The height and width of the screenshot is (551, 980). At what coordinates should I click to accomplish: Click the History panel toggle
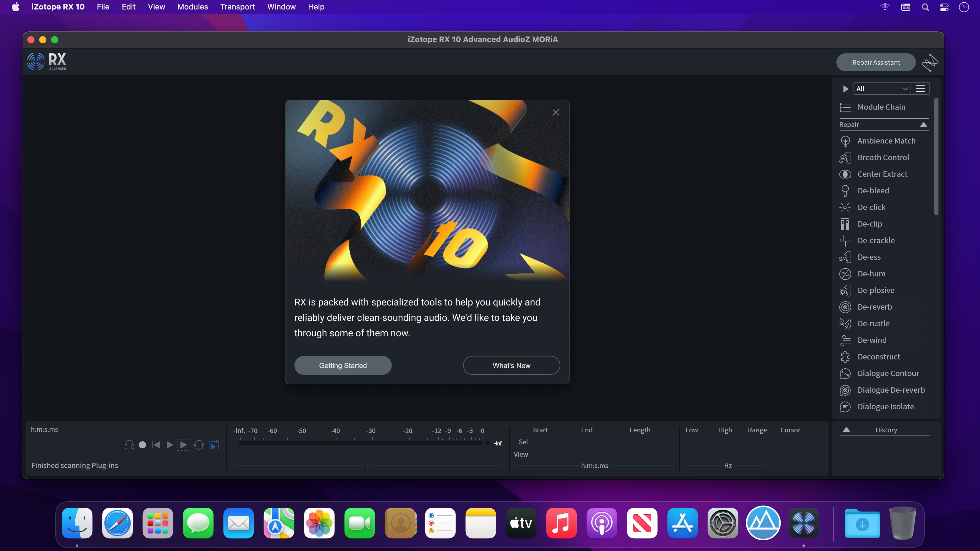point(847,429)
